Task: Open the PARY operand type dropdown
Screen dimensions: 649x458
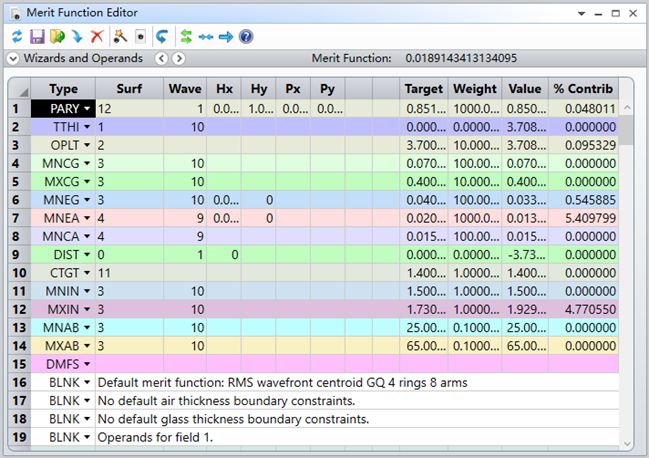Action: 87,108
